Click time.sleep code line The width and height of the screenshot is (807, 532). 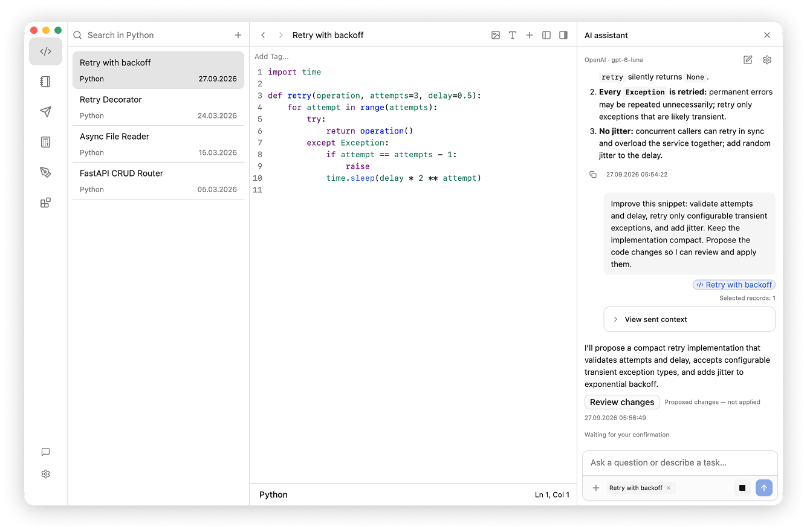(403, 178)
